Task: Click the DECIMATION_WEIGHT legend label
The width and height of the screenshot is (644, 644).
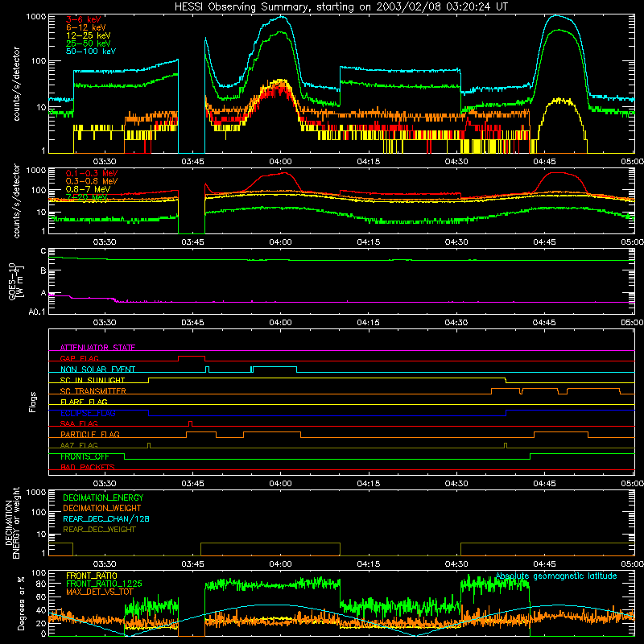Action: [x=101, y=508]
